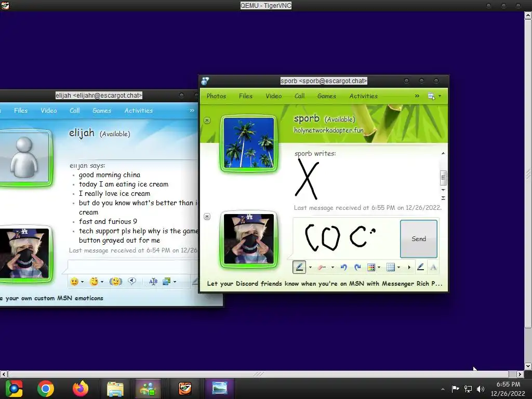
Task: Open Activities in elijah window
Action: click(138, 111)
